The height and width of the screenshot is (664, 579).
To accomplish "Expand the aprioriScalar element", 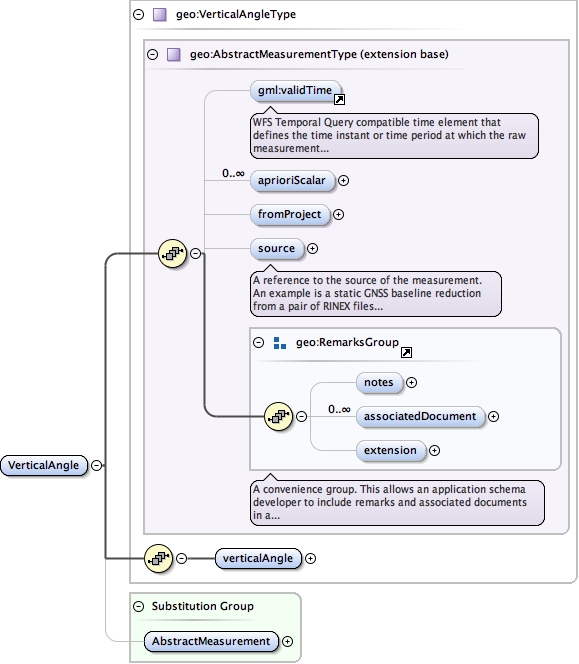I will (x=344, y=180).
